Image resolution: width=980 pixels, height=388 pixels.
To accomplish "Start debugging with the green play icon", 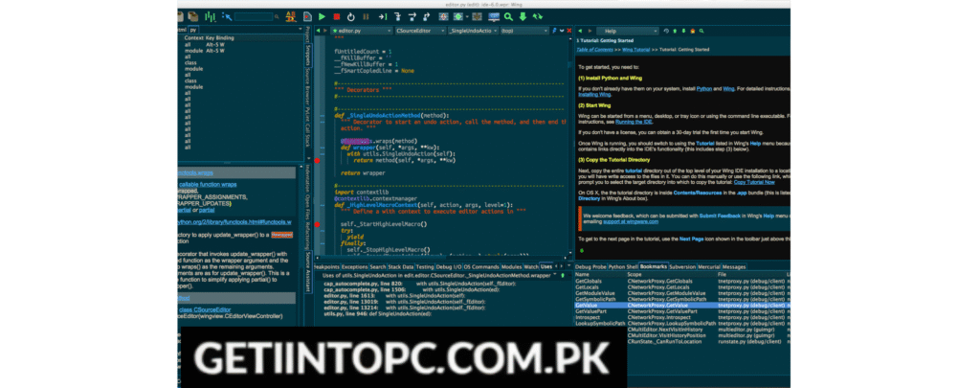I will point(322,17).
